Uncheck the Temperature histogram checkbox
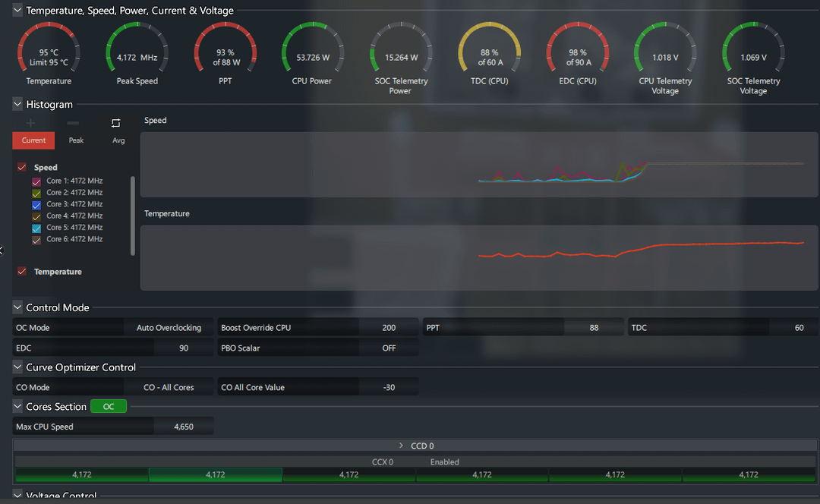The image size is (820, 504). pos(22,271)
